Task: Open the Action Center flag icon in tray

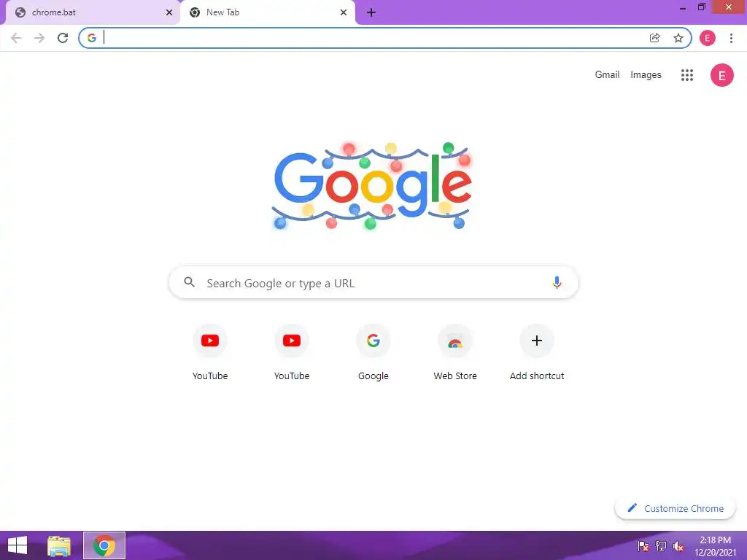Action: tap(643, 546)
